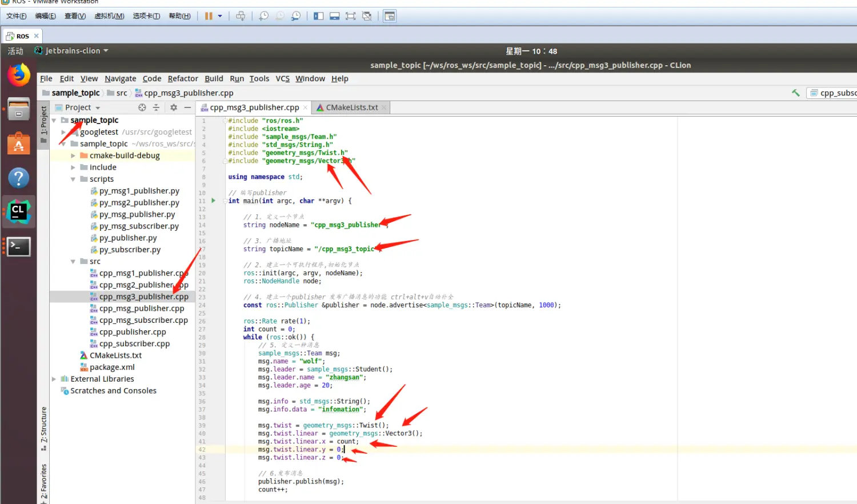The height and width of the screenshot is (504, 857).
Task: Click the green run gutter arrow beside main
Action: 214,201
